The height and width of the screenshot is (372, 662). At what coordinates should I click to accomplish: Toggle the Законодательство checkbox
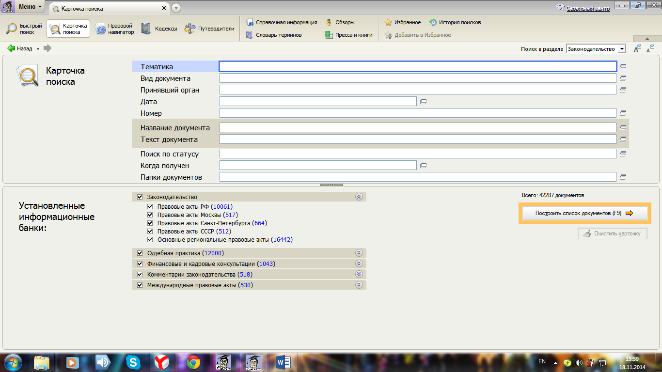(x=140, y=197)
